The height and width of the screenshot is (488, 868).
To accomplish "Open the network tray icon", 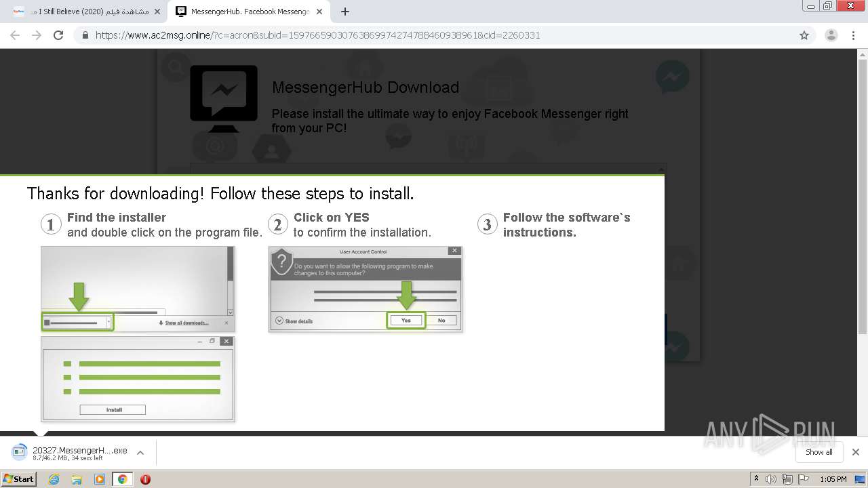I will click(787, 479).
